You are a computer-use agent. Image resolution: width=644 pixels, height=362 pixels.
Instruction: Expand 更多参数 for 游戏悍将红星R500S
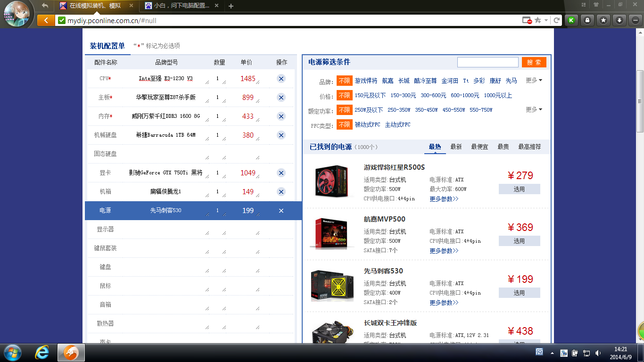[x=444, y=199]
